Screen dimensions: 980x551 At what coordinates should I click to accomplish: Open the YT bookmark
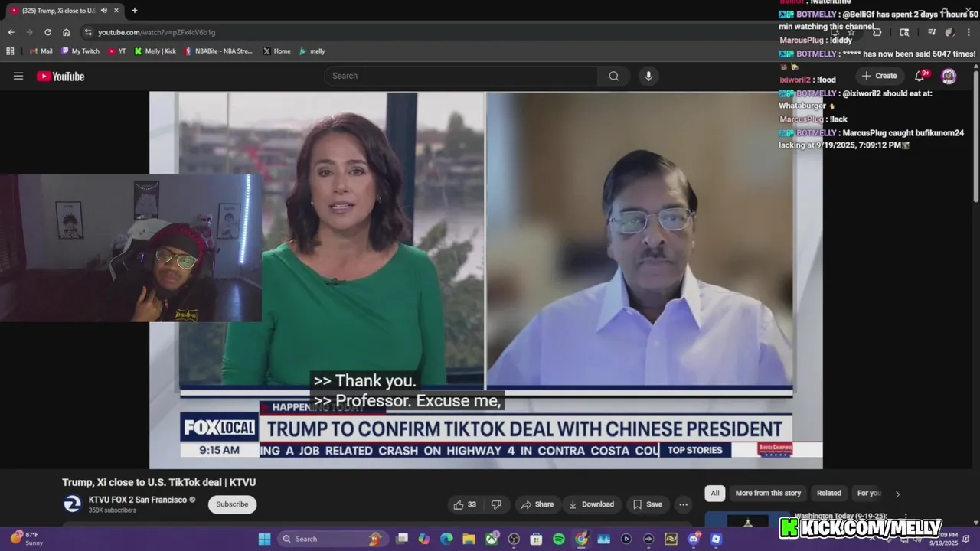(117, 51)
